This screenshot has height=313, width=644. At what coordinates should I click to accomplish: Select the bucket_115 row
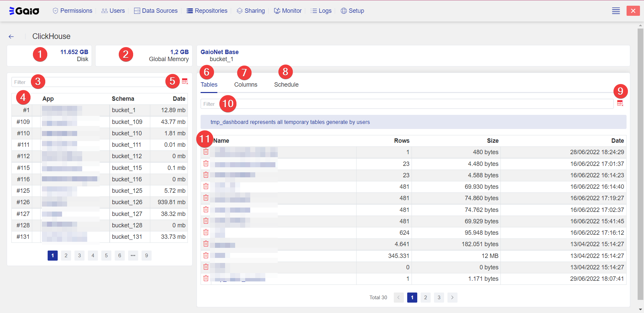(100, 168)
